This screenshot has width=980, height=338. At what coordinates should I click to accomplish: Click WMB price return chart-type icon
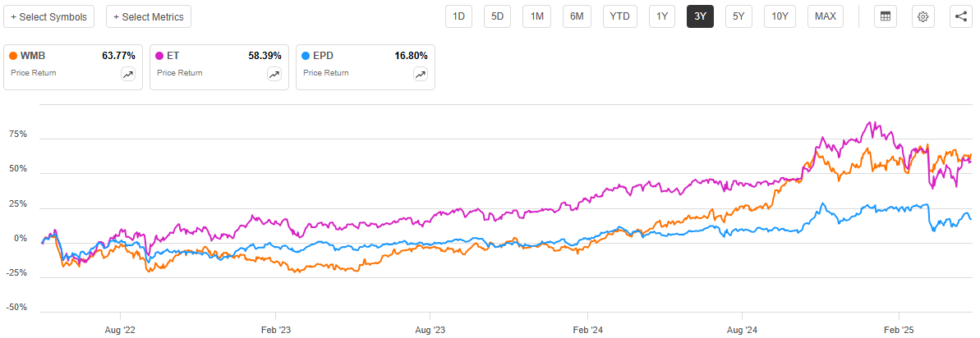tap(128, 74)
